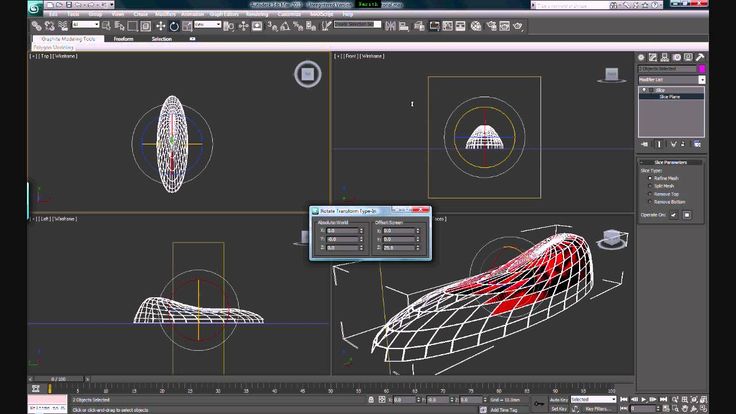
Task: Toggle the 3D Snaps tool
Action: coord(272,26)
